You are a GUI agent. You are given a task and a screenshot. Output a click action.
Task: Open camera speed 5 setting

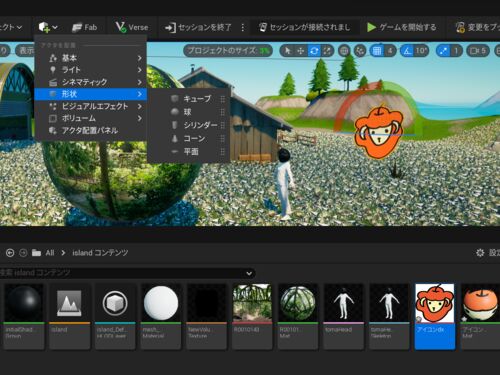478,51
